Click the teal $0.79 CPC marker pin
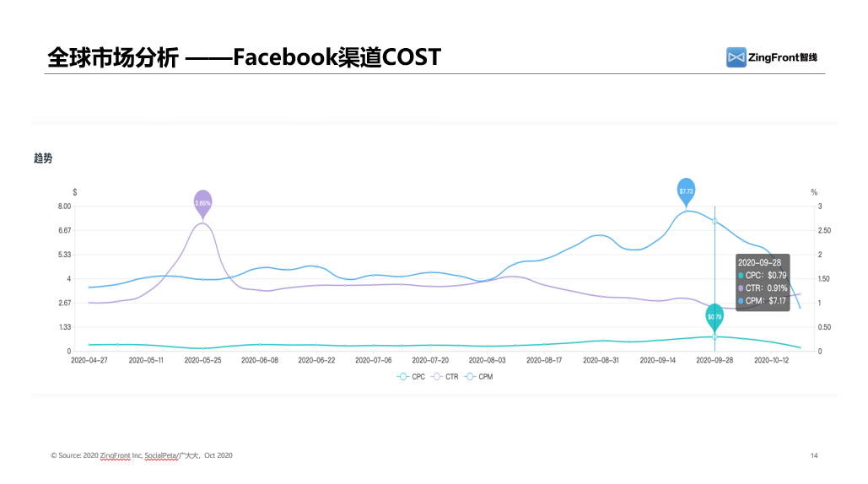This screenshot has width=868, height=484. (x=714, y=317)
